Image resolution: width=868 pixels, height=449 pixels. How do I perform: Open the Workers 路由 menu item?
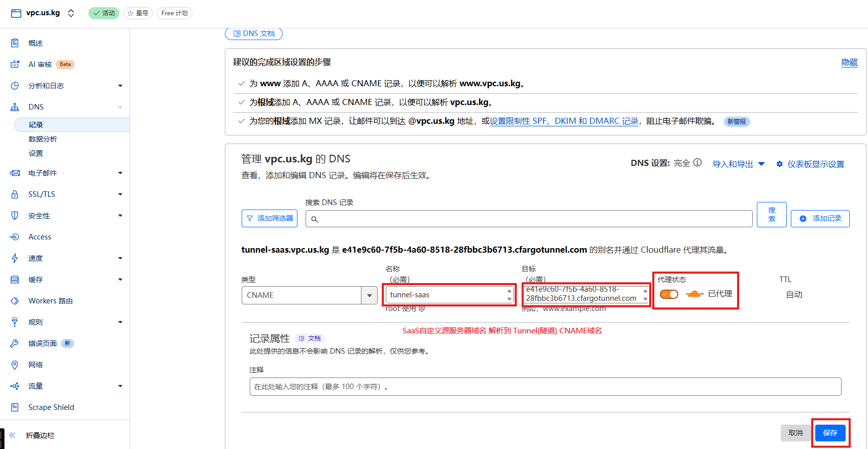point(51,301)
